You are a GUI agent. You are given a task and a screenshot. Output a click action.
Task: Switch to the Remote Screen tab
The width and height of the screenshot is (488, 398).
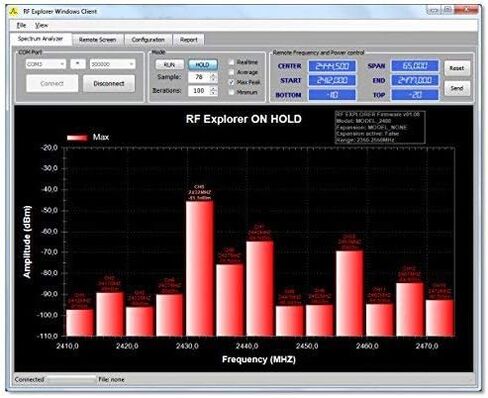coord(98,40)
